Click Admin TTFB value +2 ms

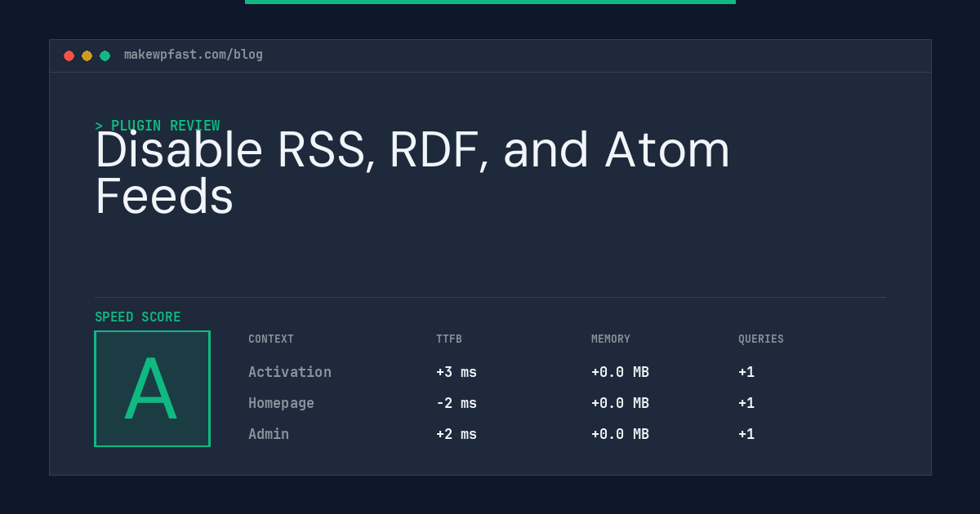tap(457, 434)
